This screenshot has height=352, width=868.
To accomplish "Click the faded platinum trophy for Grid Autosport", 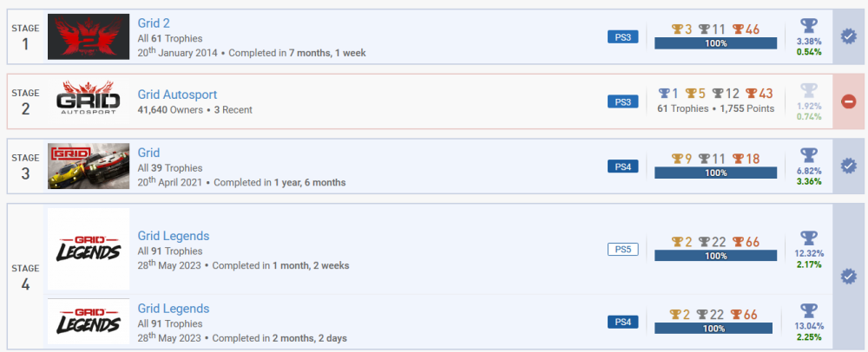I will pos(808,90).
